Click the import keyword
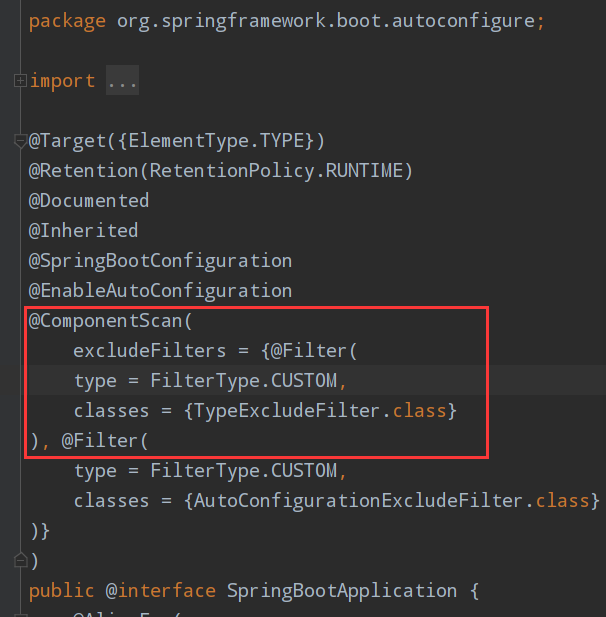Viewport: 606px width, 617px height. tap(62, 81)
